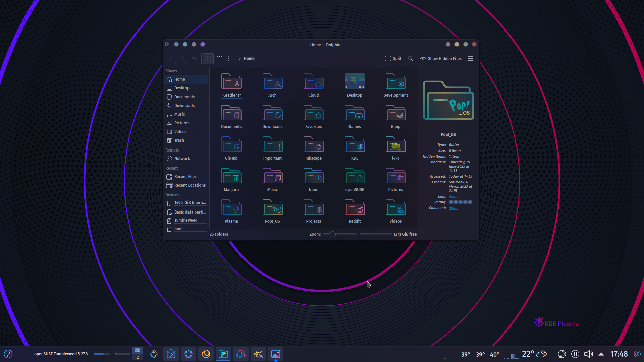The image size is (644, 362).
Task: Switch to Details view mode
Action: pos(231,59)
